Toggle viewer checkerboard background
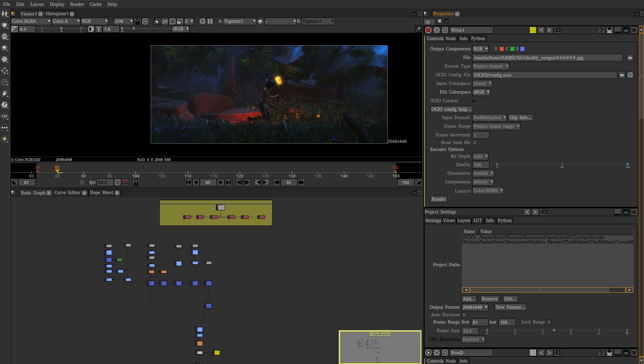644x364 pixels. pos(194,29)
